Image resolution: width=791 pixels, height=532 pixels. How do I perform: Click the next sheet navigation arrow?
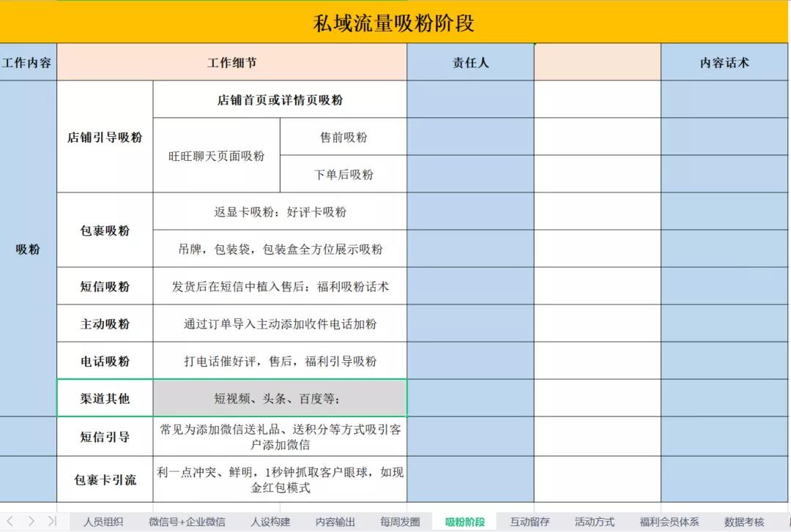pyautogui.click(x=31, y=521)
